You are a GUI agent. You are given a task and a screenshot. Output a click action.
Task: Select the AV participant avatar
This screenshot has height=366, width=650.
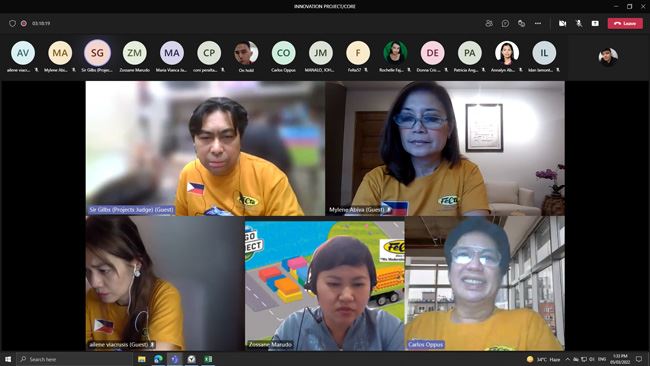click(23, 53)
